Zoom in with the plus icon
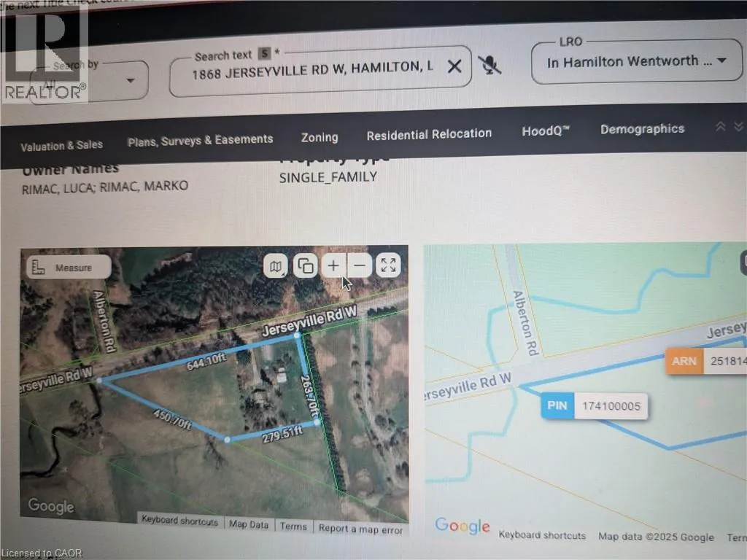This screenshot has width=747, height=560. coord(333,265)
